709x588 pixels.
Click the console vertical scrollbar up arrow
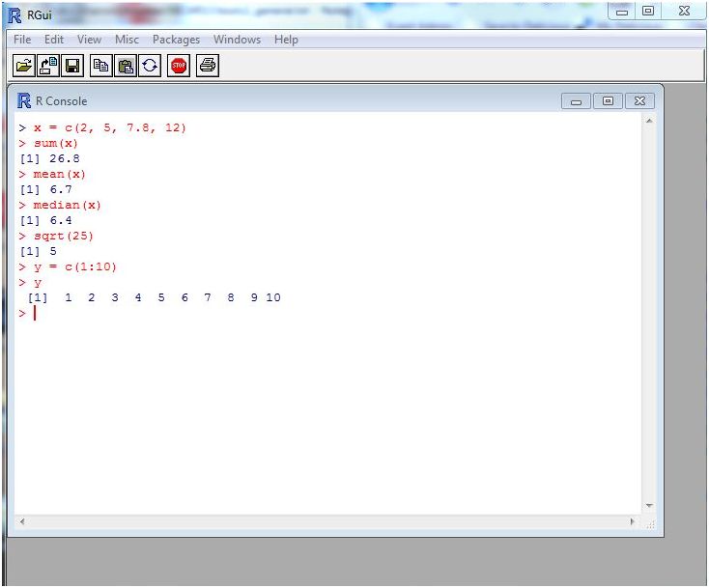tap(649, 121)
